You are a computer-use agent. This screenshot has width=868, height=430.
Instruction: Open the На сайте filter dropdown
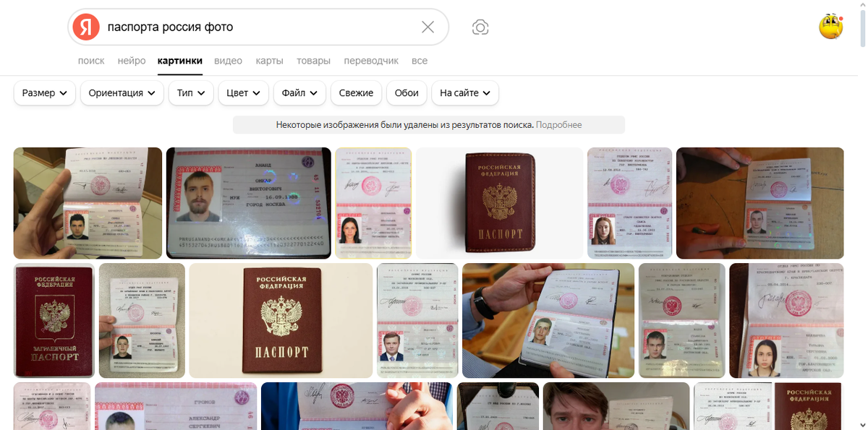(x=465, y=93)
